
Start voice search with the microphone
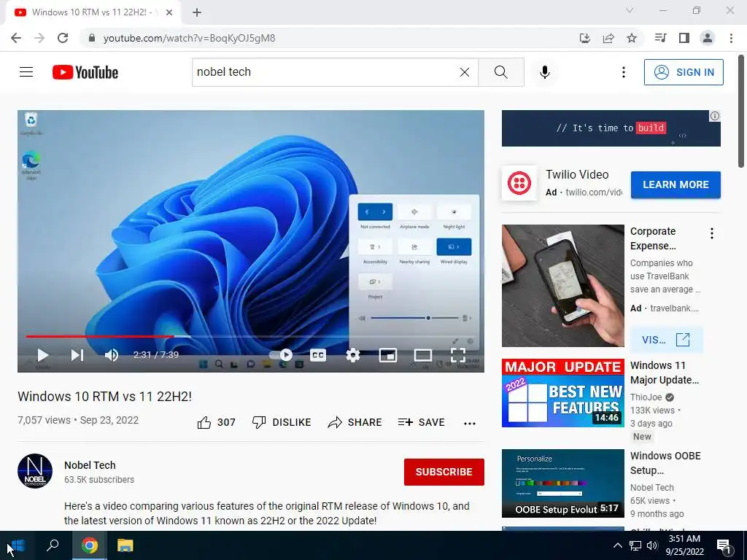[544, 72]
